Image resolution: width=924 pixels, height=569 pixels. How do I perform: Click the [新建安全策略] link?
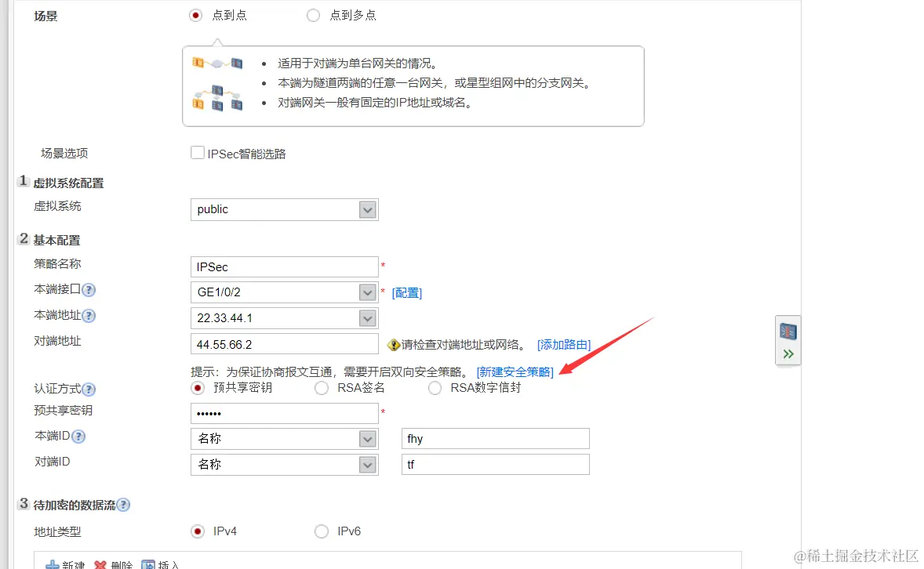pyautogui.click(x=515, y=372)
